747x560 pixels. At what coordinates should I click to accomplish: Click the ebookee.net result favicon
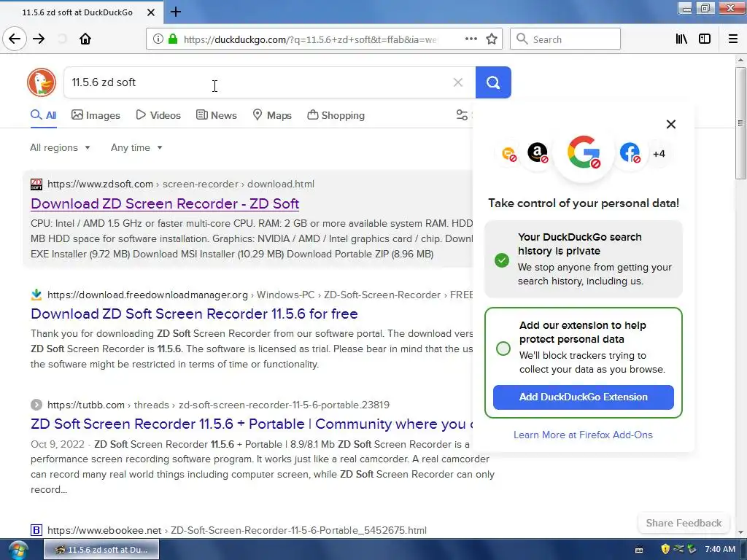[36, 530]
